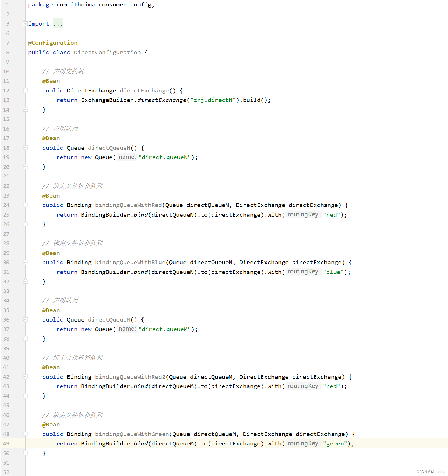
Task: Collapse bindingQueueWithRed2 method at line 42
Action: [26, 377]
